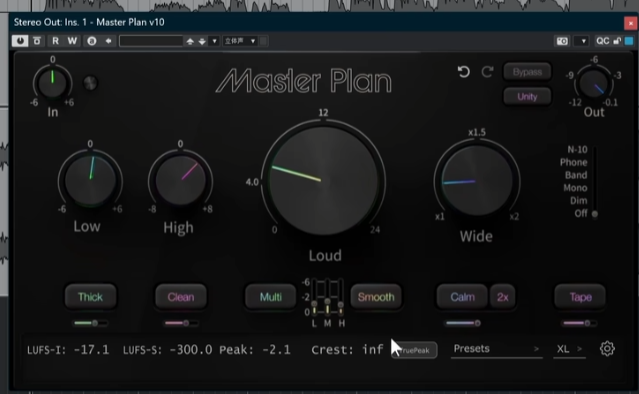This screenshot has width=639, height=394.
Task: Select Mono monitor mode
Action: pyautogui.click(x=575, y=188)
